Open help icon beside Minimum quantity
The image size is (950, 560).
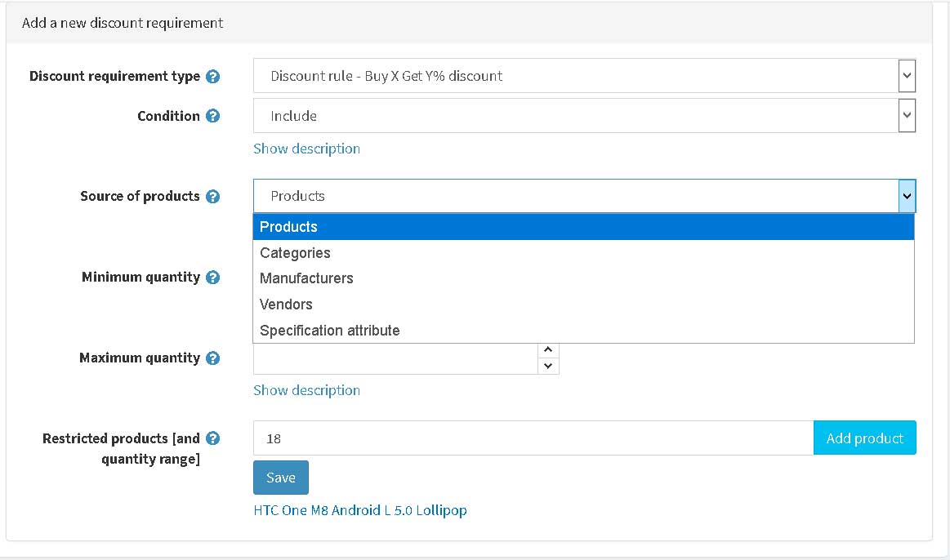click(x=212, y=278)
